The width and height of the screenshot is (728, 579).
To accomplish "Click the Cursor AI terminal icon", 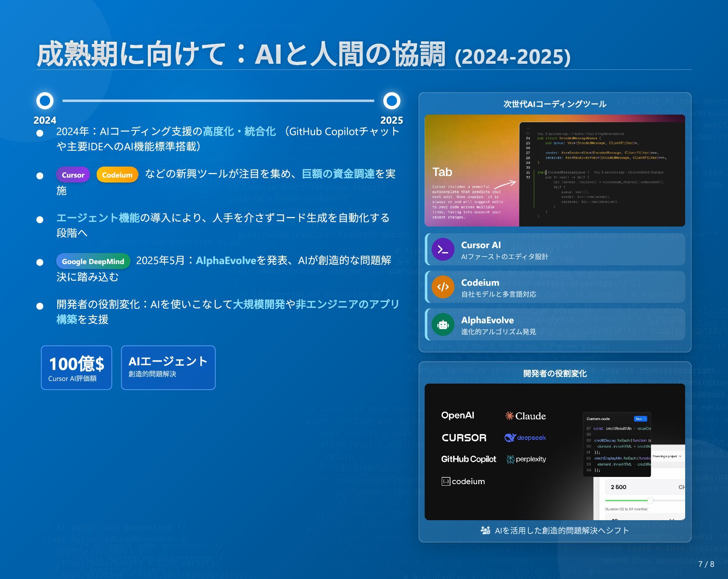I will tap(443, 249).
